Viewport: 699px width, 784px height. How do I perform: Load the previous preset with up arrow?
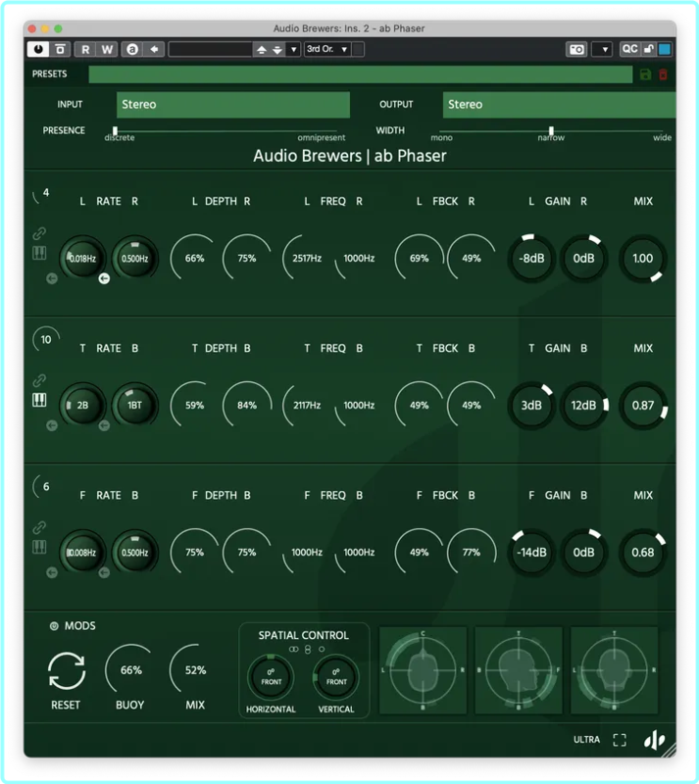(261, 50)
